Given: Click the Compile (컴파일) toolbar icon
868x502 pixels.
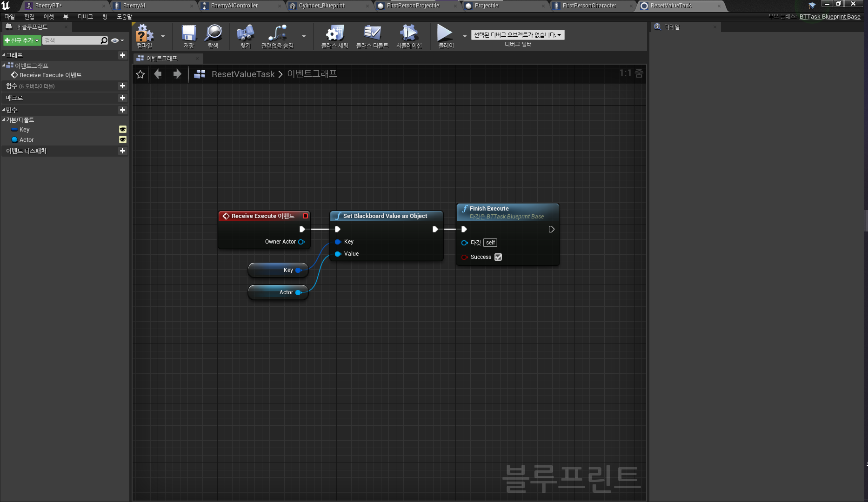Looking at the screenshot, I should click(x=145, y=36).
